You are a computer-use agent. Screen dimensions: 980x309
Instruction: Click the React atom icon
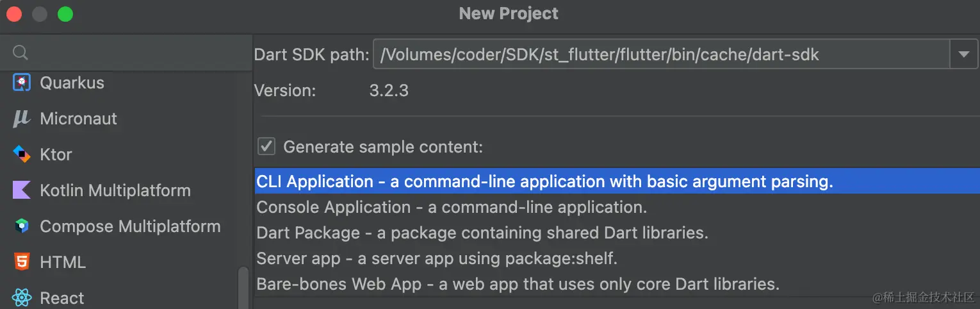pos(22,298)
